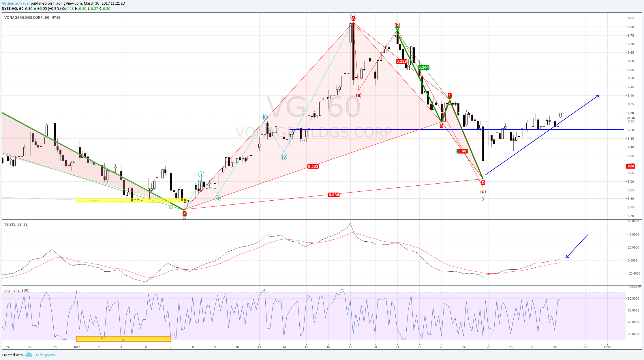Image resolution: width=644 pixels, height=360 pixels.
Task: Click the (b) wave label
Action: 397,25
